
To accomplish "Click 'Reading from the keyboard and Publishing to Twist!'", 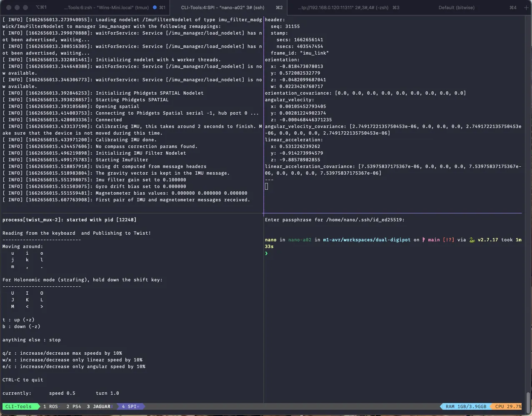I will [x=77, y=233].
